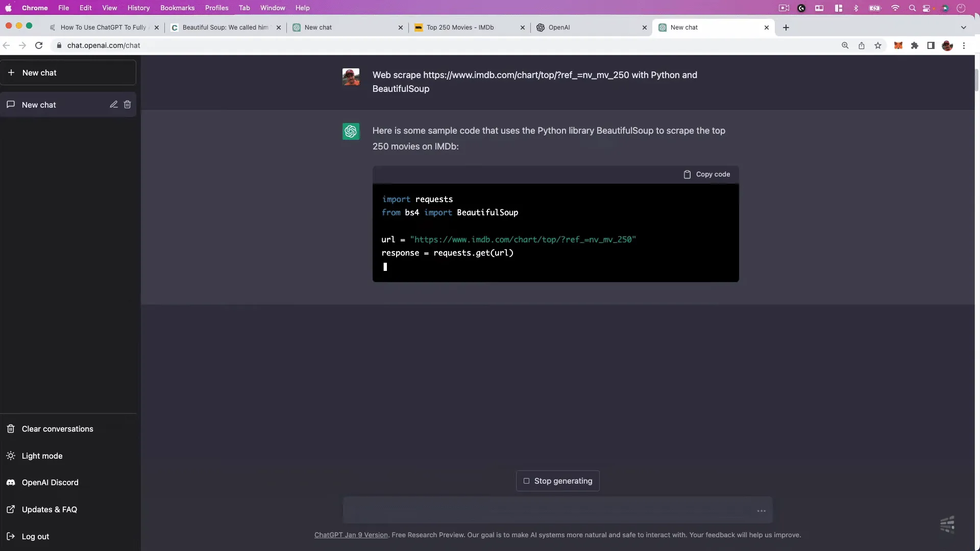Open macOS Control Center icon
This screenshot has height=551, width=980.
point(927,8)
